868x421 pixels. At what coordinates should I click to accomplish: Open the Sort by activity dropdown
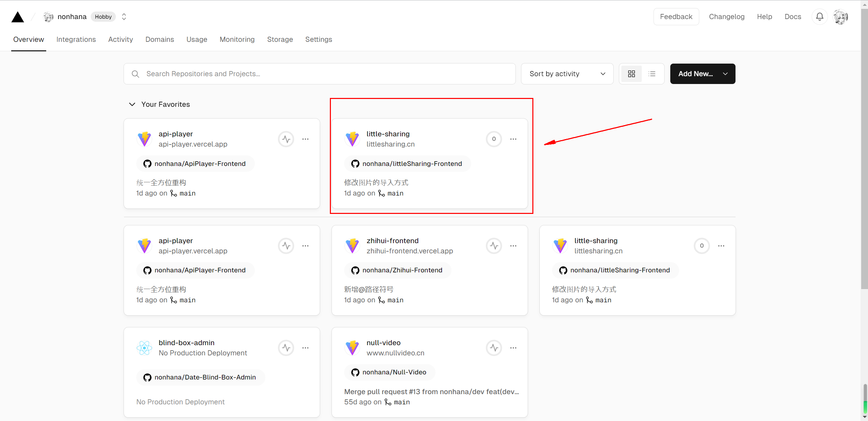coord(567,74)
